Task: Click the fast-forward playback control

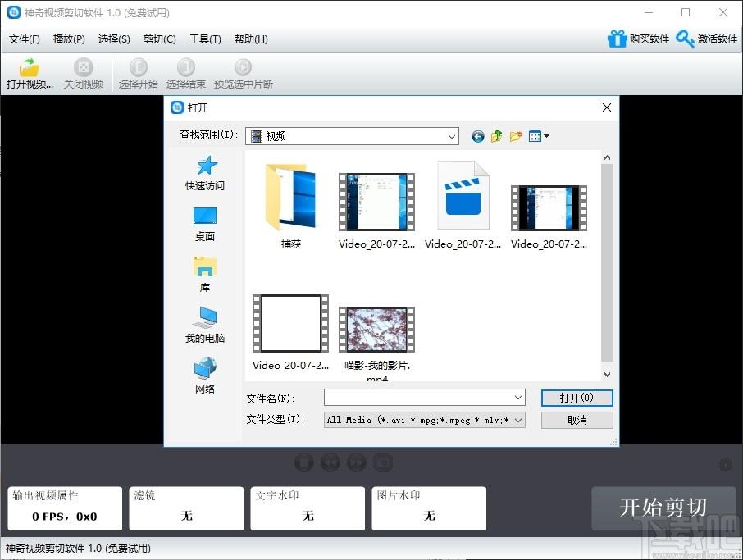Action: (x=357, y=462)
